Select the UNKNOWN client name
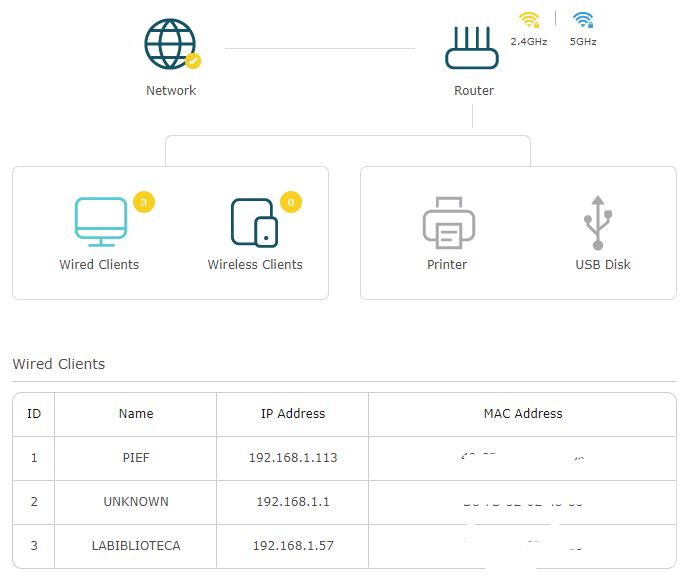 136,502
